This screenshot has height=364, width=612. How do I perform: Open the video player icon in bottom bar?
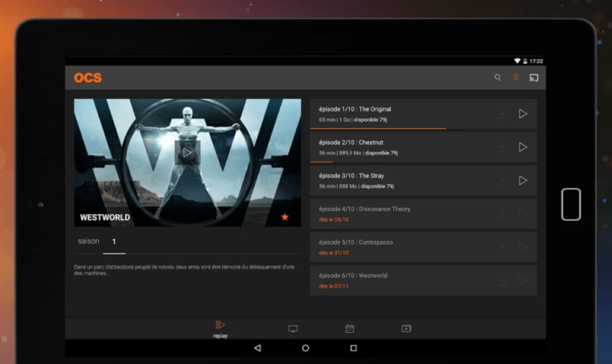pos(406,329)
